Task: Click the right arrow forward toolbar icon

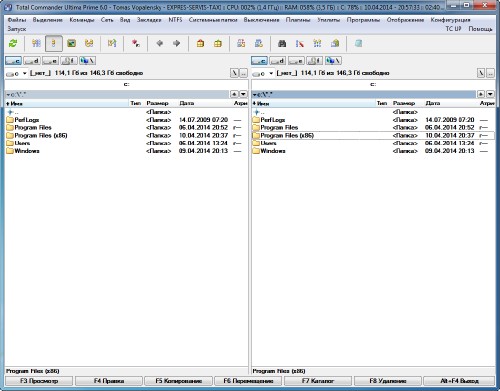Action: pyautogui.click(x=177, y=43)
